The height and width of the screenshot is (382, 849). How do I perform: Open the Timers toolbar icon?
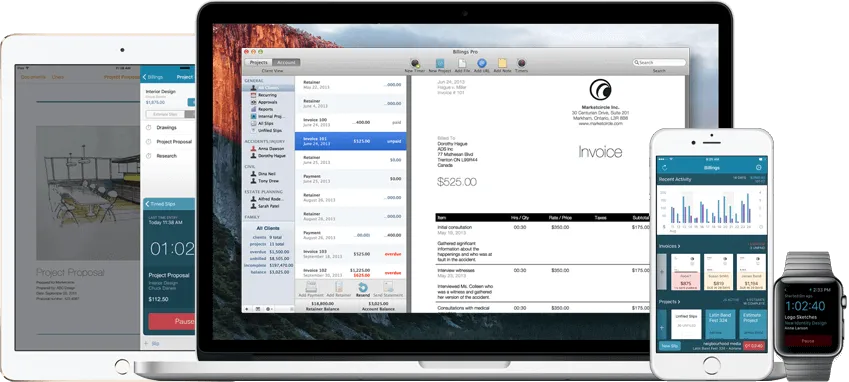(521, 63)
